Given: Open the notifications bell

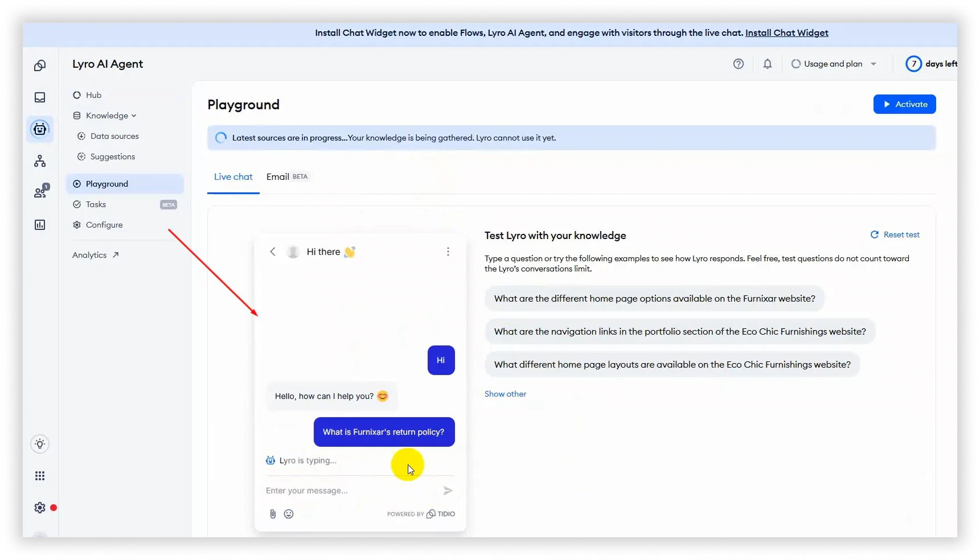Looking at the screenshot, I should [x=768, y=64].
